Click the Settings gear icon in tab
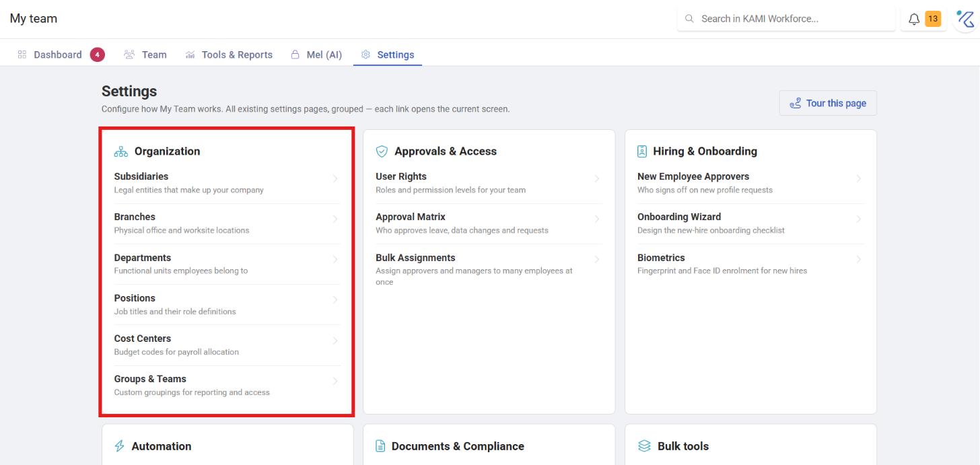This screenshot has width=980, height=465. point(365,55)
